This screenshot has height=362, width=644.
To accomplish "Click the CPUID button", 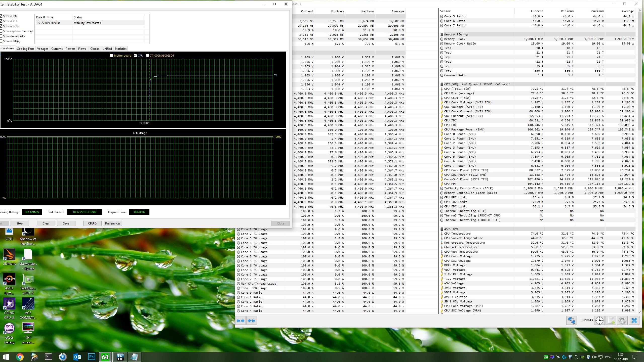I will tap(92, 223).
